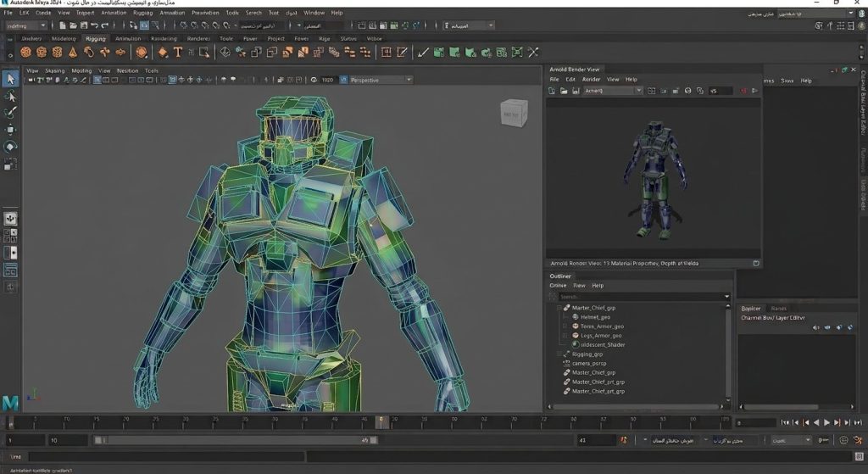
Task: Open the Outliner search filter dropdown arrow
Action: coord(726,297)
